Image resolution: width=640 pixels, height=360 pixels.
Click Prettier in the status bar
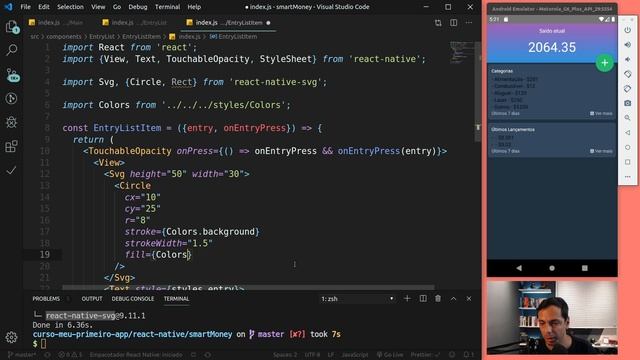(425, 355)
